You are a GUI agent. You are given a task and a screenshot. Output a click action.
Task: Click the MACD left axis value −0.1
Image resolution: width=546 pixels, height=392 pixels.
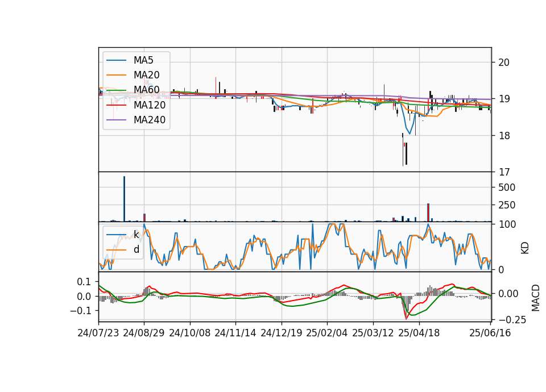click(81, 311)
